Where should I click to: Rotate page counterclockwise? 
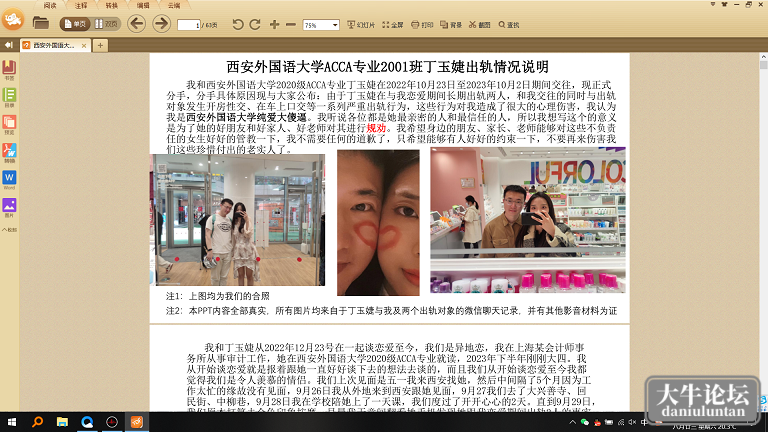point(238,24)
